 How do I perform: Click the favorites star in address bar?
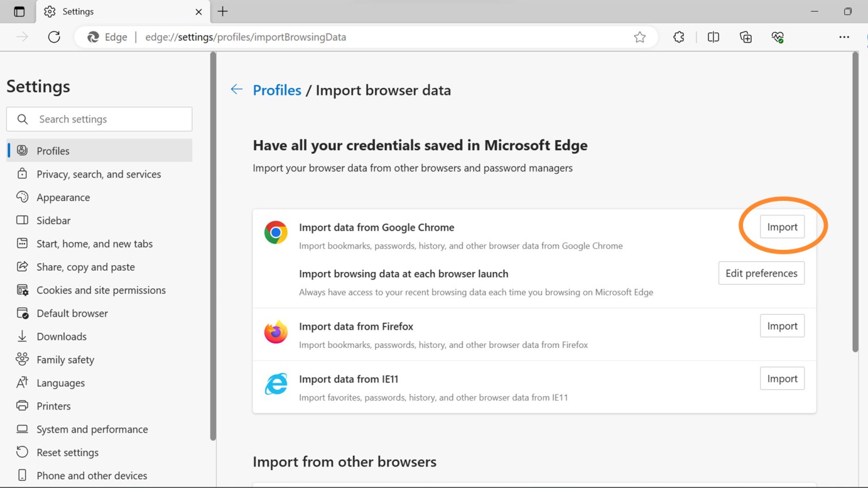point(640,37)
